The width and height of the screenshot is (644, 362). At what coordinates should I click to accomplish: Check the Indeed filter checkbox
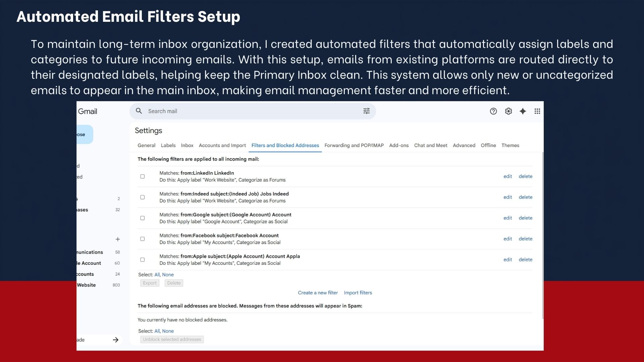tap(143, 197)
